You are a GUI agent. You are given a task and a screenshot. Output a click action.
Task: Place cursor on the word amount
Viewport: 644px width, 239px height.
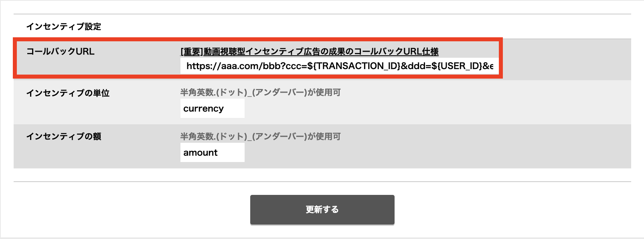(x=200, y=153)
